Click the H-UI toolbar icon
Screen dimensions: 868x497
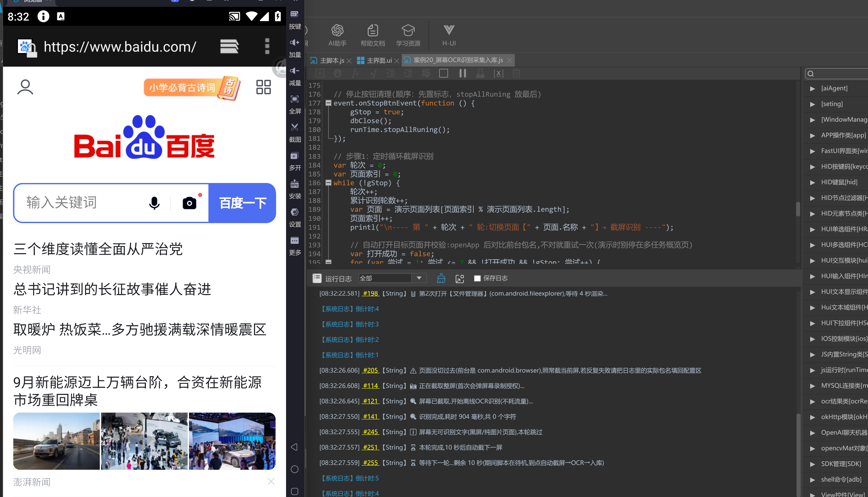pos(449,35)
